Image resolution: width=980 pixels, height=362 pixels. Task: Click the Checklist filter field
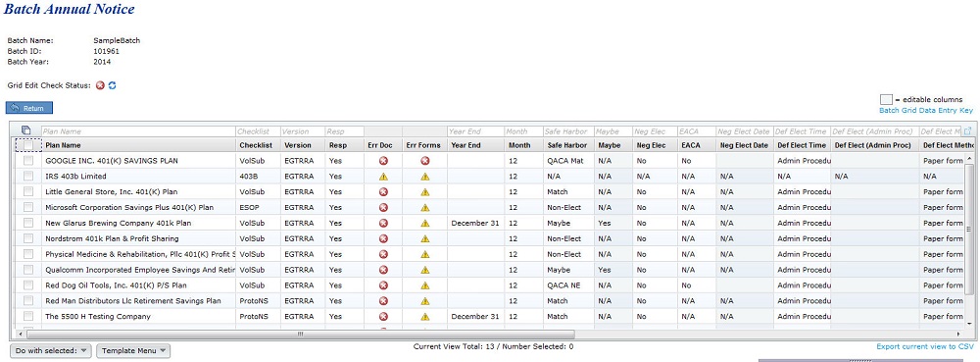click(258, 131)
